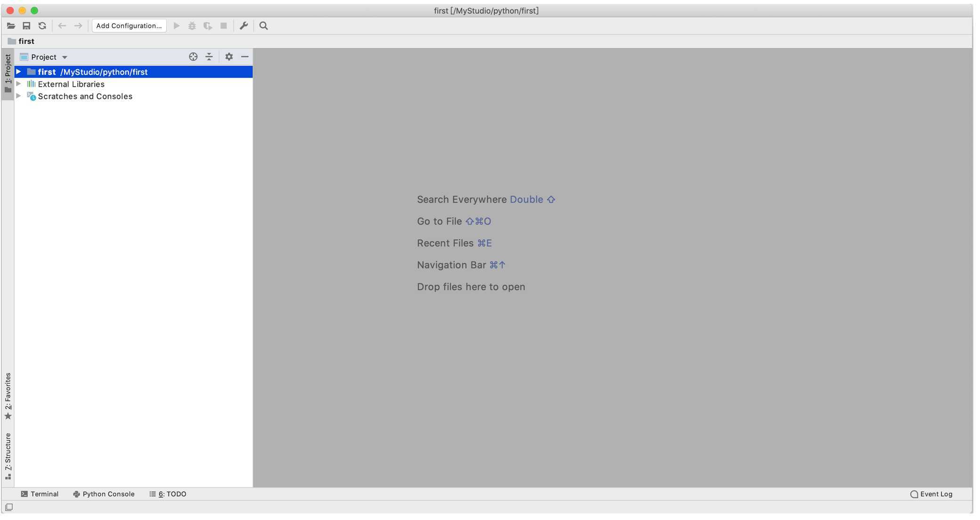This screenshot has width=980, height=520.
Task: Click the Search everywhere magnifier icon
Action: [x=262, y=25]
